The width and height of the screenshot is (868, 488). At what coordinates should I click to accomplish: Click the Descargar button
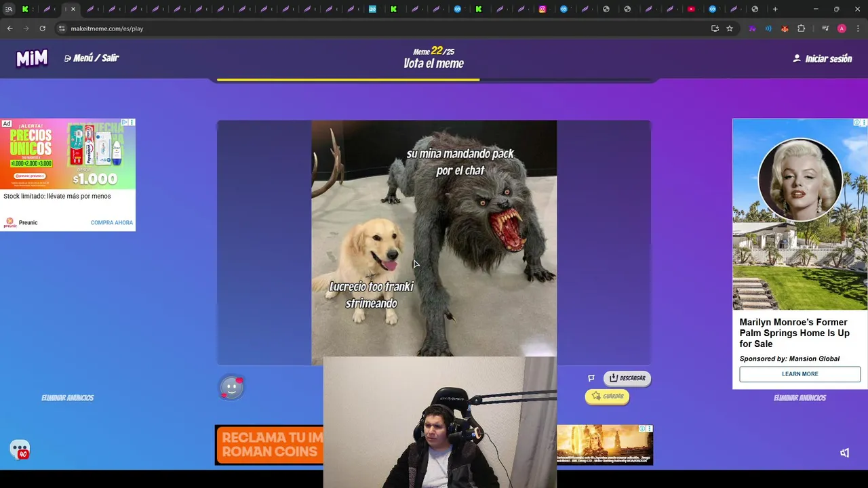[627, 378]
